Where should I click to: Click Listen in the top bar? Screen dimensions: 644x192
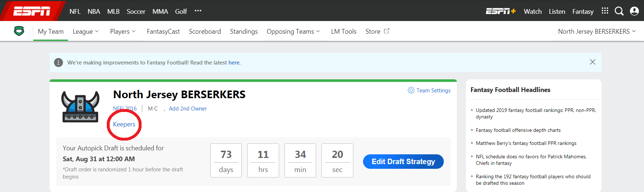click(x=557, y=12)
